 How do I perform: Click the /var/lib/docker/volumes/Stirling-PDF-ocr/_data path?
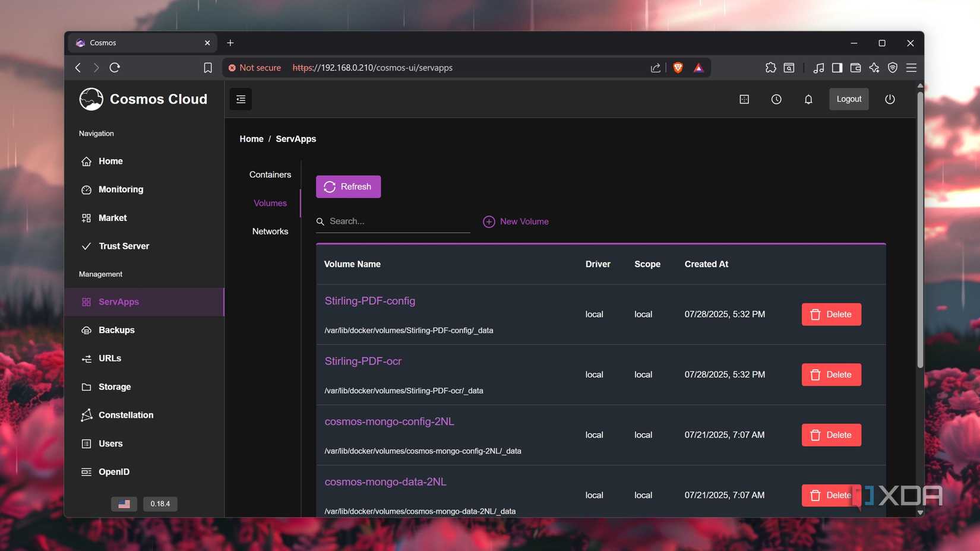click(404, 391)
